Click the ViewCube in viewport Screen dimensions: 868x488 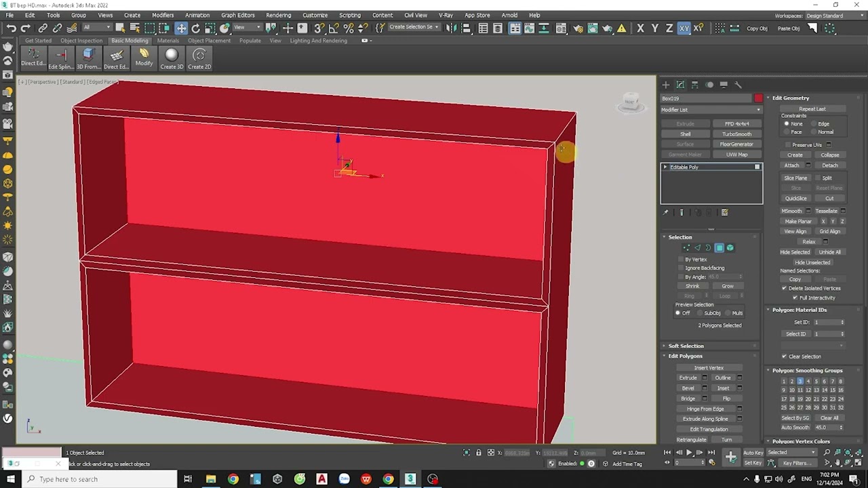coord(630,102)
